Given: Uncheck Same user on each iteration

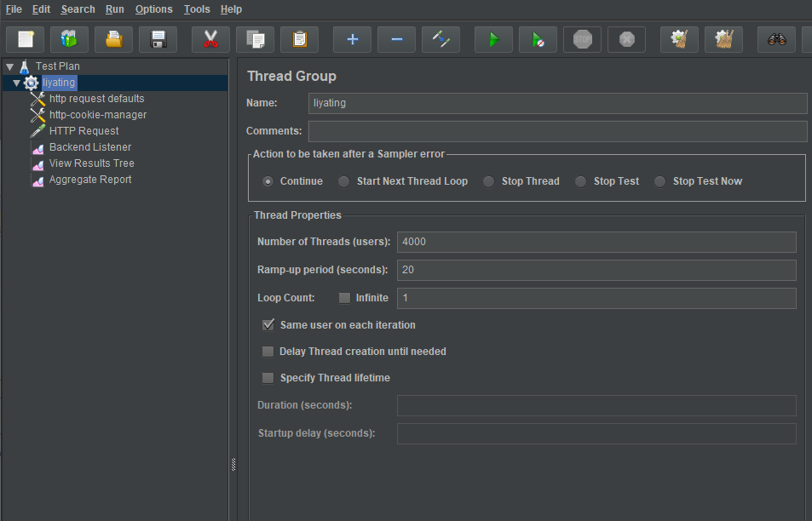Looking at the screenshot, I should pos(268,325).
